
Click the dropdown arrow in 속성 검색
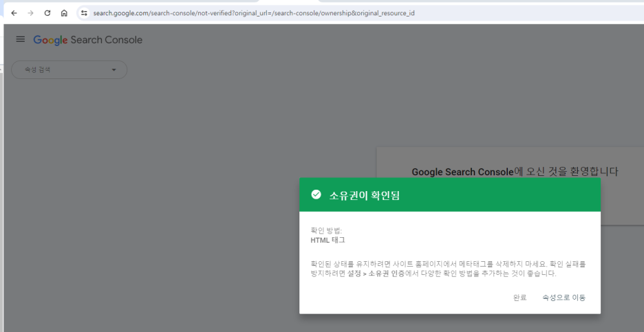pyautogui.click(x=114, y=69)
